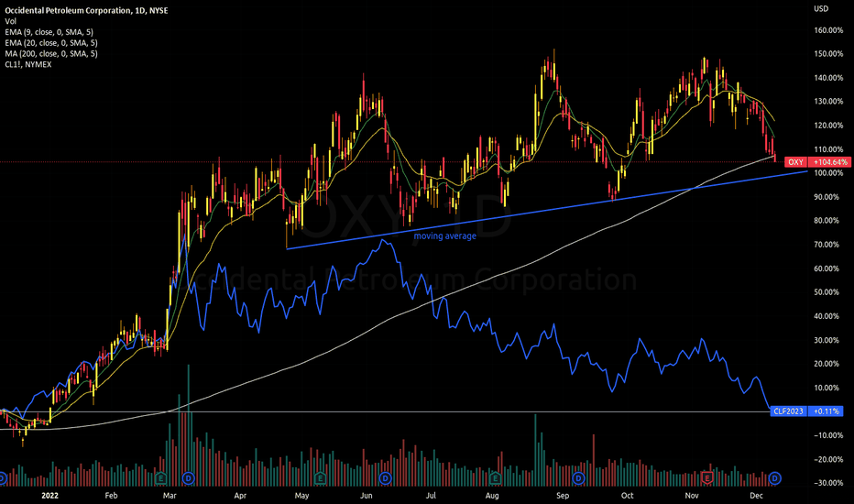Select the 120.00% axis label
Image resolution: width=854 pixels, height=504 pixels.
tap(828, 126)
